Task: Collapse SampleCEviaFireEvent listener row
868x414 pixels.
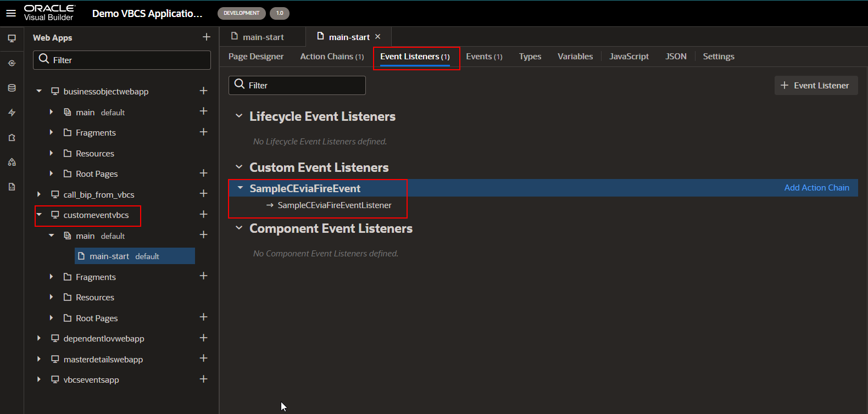Action: [240, 188]
